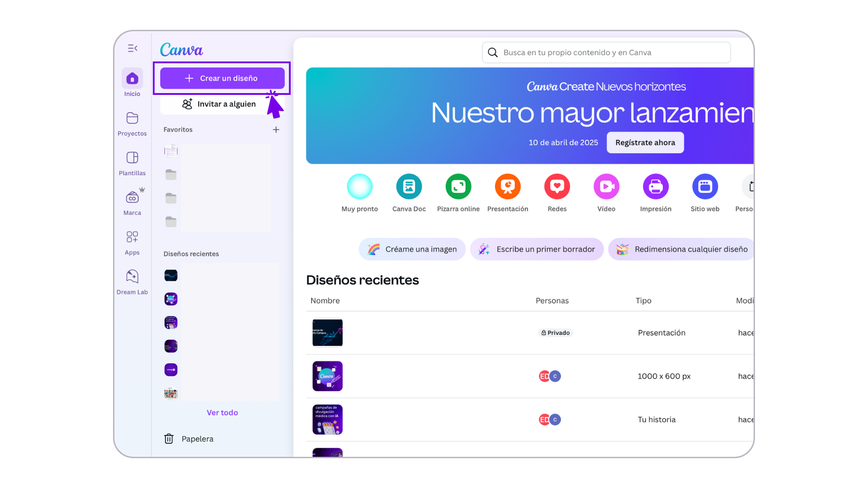Open the third folder in Favoritos
Viewport: 868px width, 488px height.
point(171,221)
